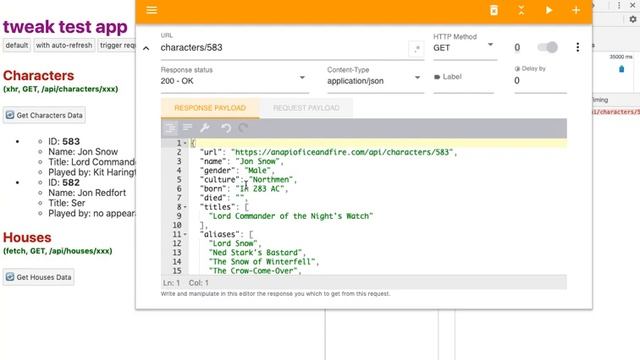This screenshot has height=360, width=640.
Task: Click the Ln: 1 Col: 1 status bar
Action: pyautogui.click(x=363, y=283)
